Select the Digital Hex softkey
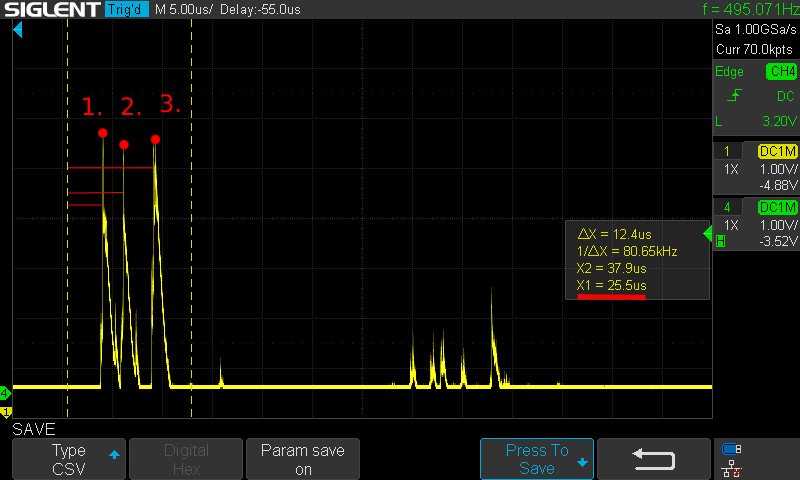This screenshot has width=800, height=480. click(186, 459)
